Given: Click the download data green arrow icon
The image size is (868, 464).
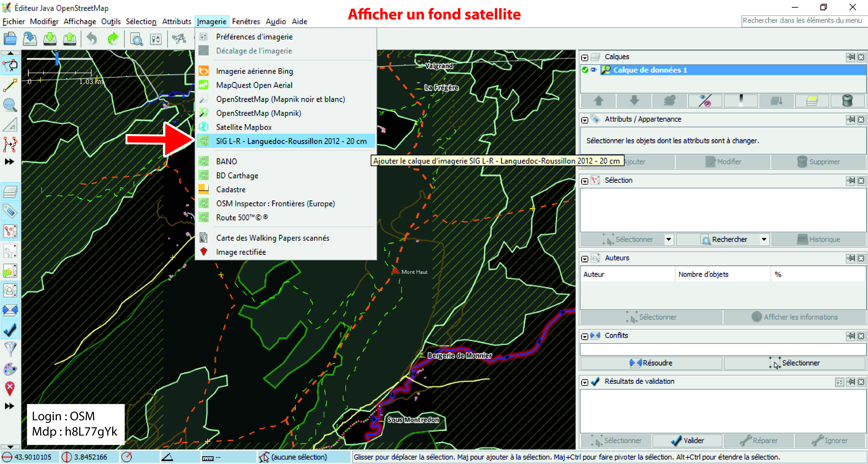Looking at the screenshot, I should 50,39.
